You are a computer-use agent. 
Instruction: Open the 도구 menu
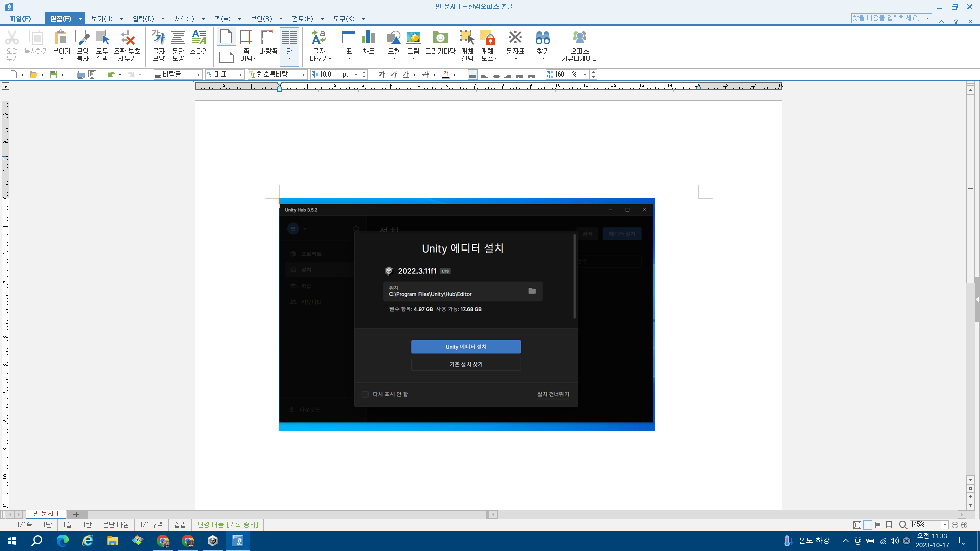pos(344,19)
